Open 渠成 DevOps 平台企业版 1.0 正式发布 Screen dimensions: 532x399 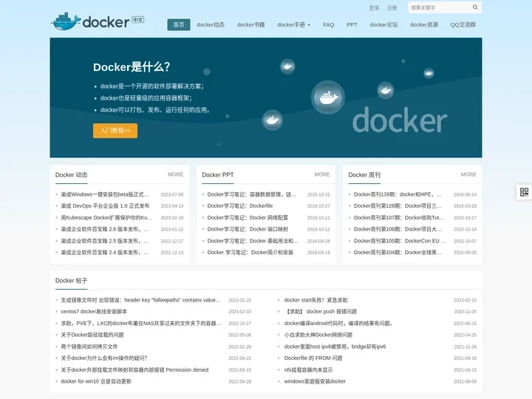click(105, 206)
